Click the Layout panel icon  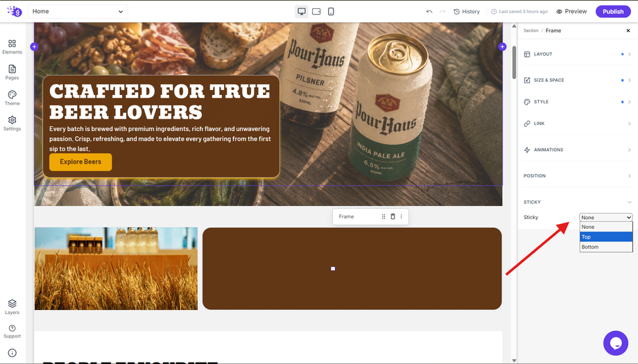[527, 54]
